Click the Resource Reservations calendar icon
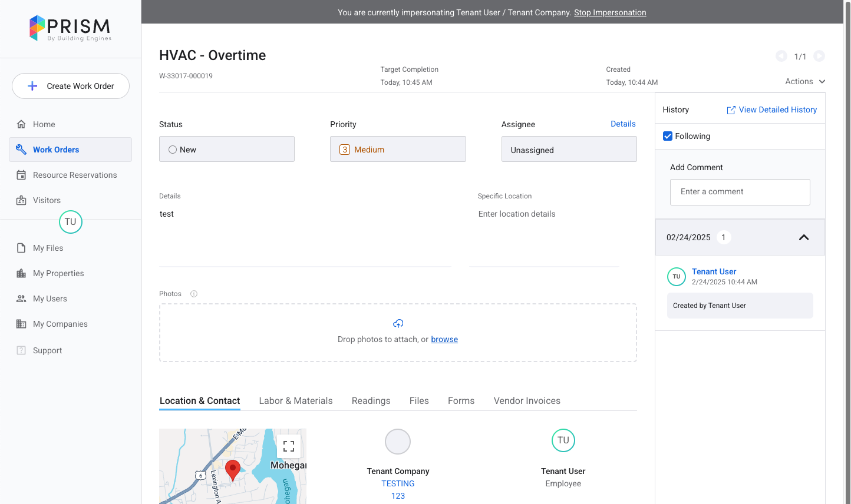The image size is (851, 504). point(21,175)
